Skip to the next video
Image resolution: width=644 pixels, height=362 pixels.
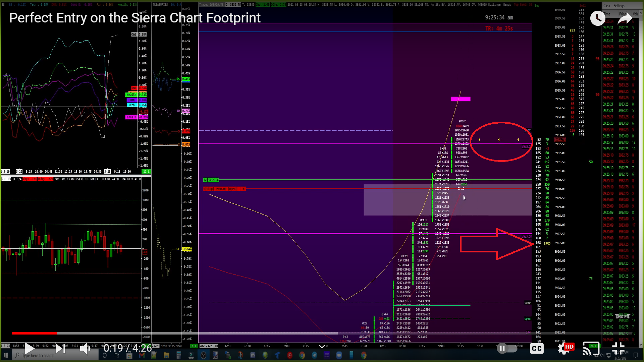click(60, 349)
